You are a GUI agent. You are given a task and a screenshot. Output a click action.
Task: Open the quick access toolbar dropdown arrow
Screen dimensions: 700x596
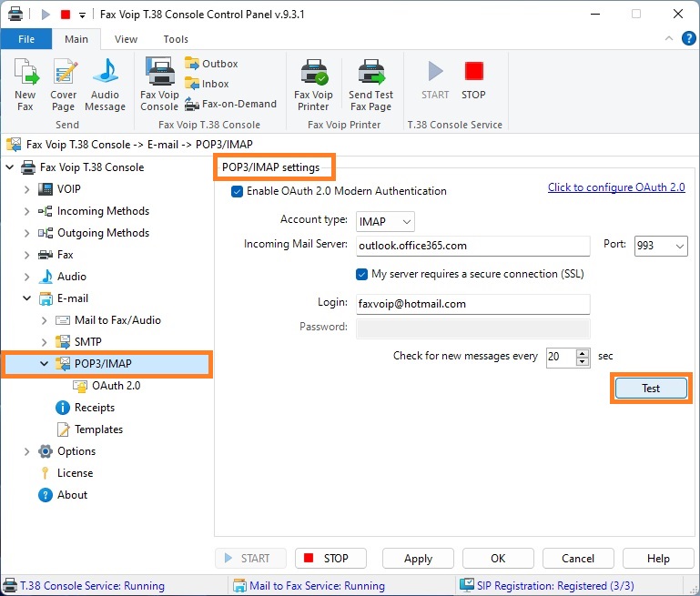82,15
